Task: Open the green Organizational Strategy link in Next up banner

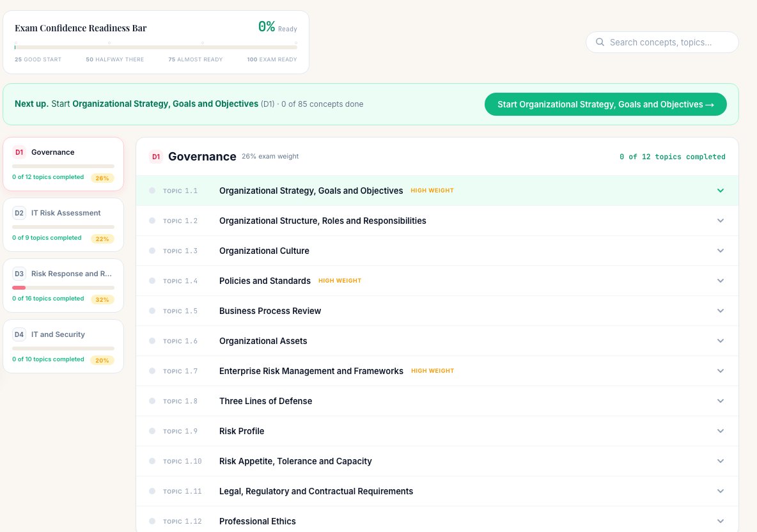Action: pos(165,104)
